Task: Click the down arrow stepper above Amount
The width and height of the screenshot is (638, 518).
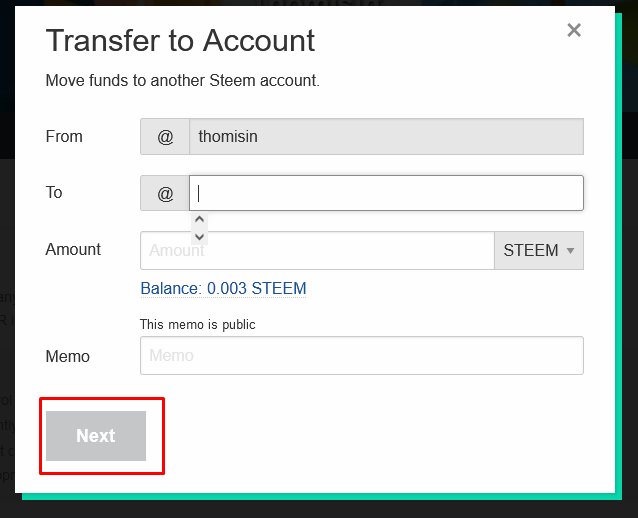Action: [199, 236]
